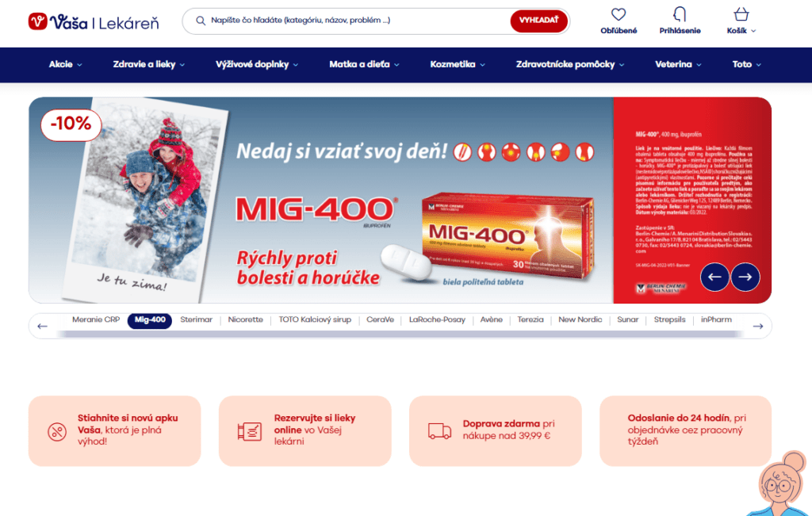Open the Stiahnite si novú apku card

tap(114, 431)
